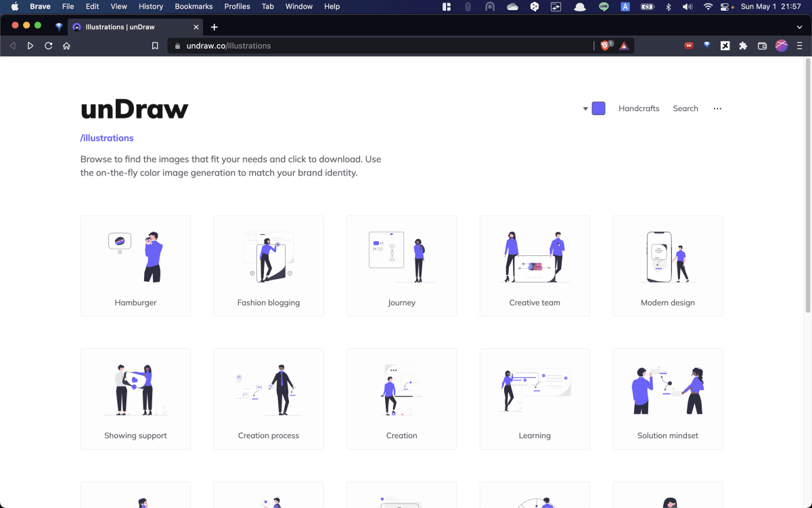Click the Brave app menu in the menu bar

pyautogui.click(x=40, y=7)
